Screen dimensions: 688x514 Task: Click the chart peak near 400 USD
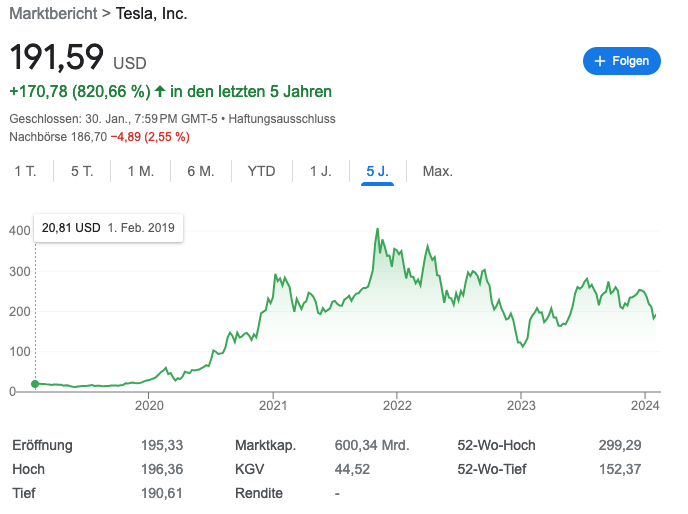[377, 230]
